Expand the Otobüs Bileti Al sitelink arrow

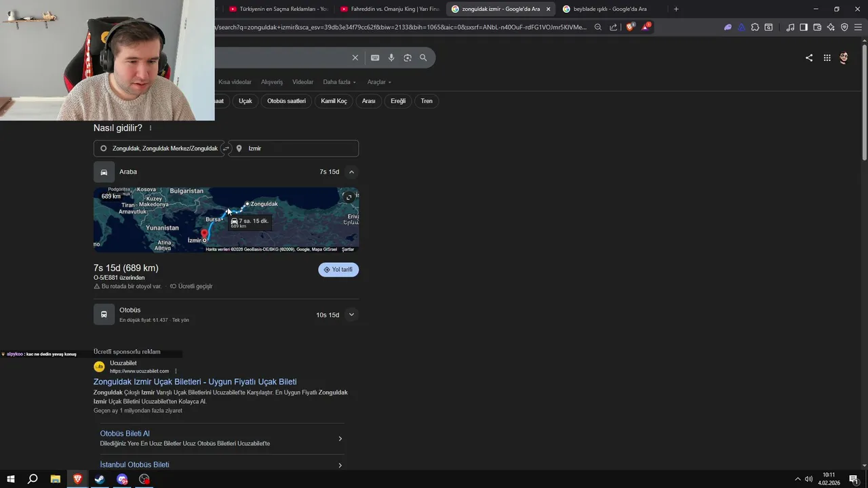(340, 439)
